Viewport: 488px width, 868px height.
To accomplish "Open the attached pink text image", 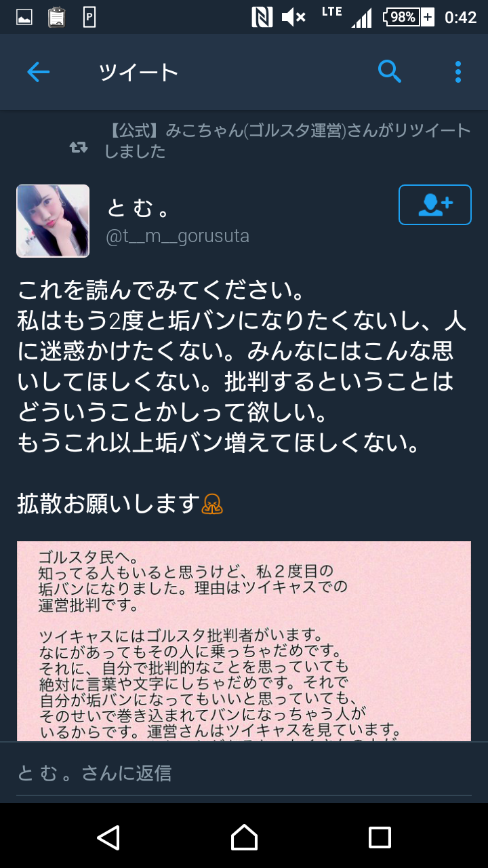I will [x=244, y=641].
